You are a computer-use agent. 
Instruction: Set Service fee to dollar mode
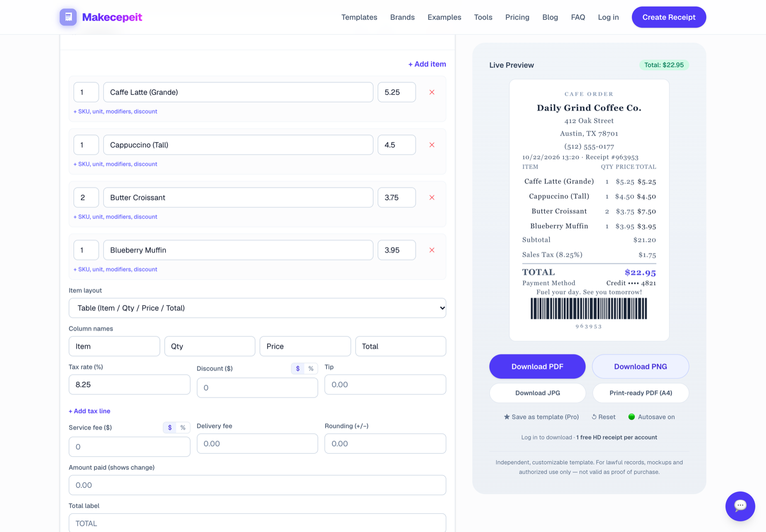[x=170, y=428]
